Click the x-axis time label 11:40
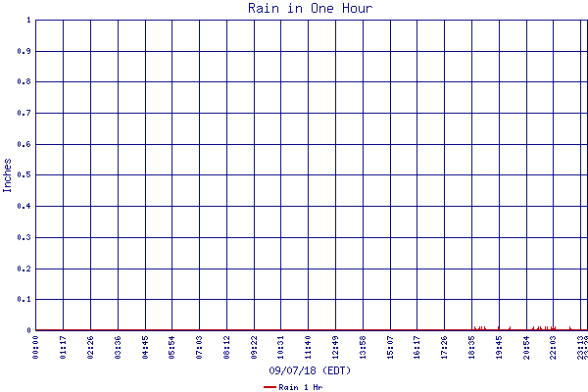Viewport: 588px width, 392px height. [x=308, y=347]
